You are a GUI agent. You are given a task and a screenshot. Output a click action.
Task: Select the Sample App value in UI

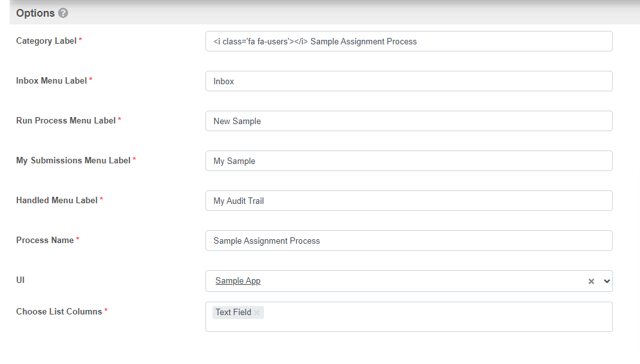point(238,281)
